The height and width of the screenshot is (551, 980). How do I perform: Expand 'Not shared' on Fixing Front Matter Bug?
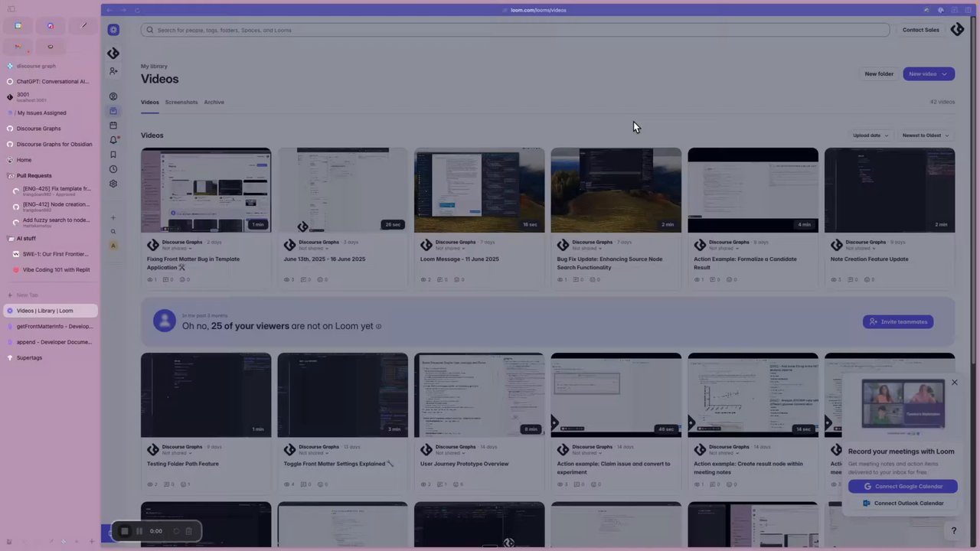[x=175, y=248]
